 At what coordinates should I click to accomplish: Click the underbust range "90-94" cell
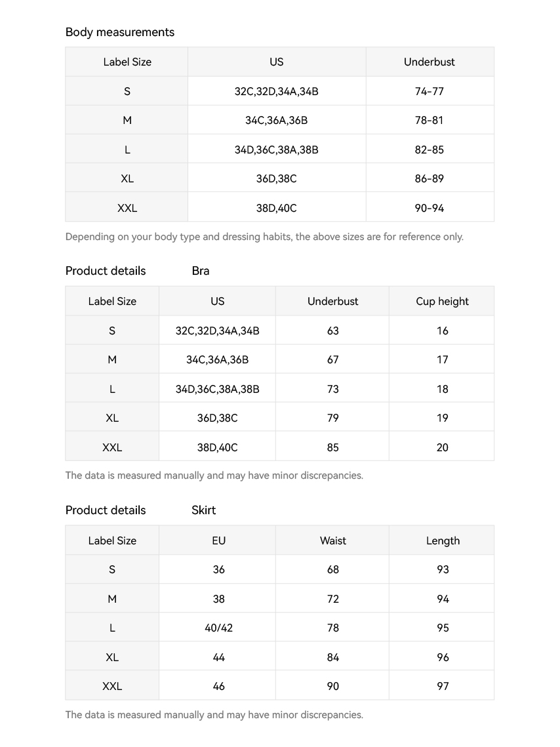click(x=430, y=208)
